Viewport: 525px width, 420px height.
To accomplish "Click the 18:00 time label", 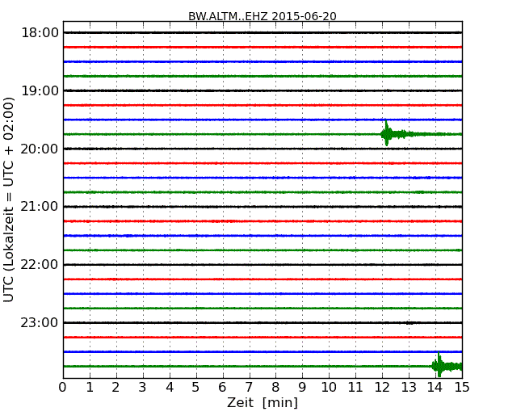I will [x=40, y=33].
